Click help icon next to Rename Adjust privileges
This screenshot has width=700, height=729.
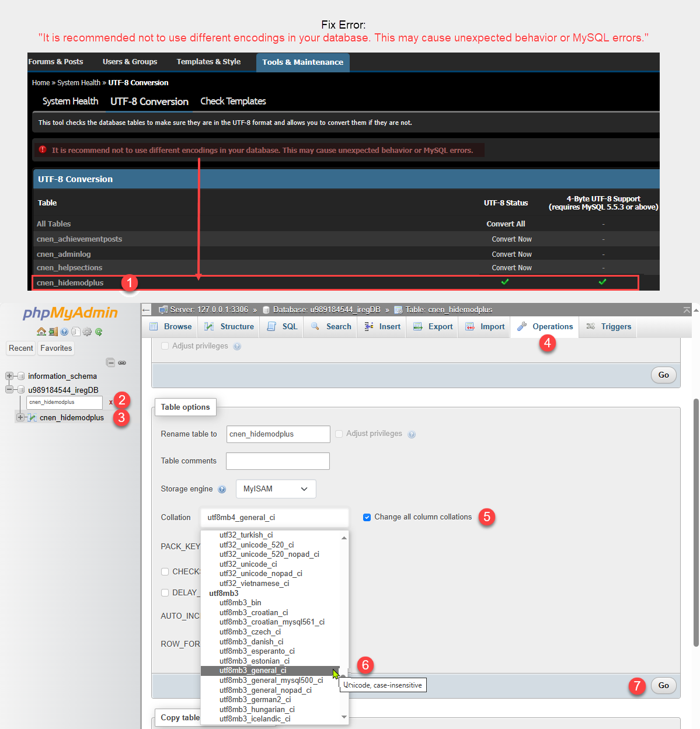412,434
